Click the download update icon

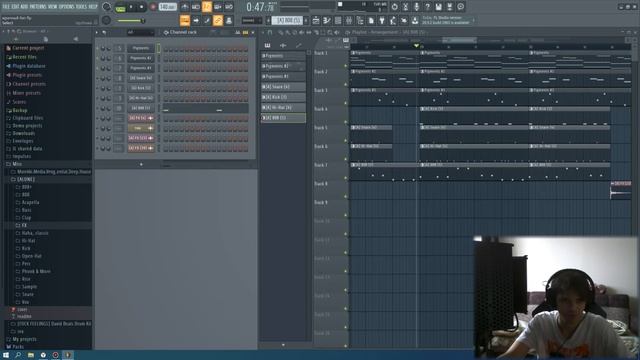point(415,20)
